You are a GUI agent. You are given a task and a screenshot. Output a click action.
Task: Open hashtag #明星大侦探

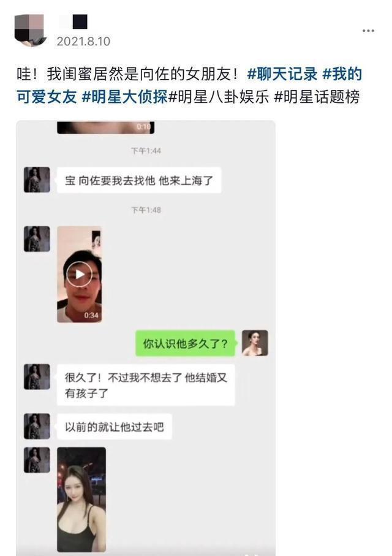pos(124,96)
